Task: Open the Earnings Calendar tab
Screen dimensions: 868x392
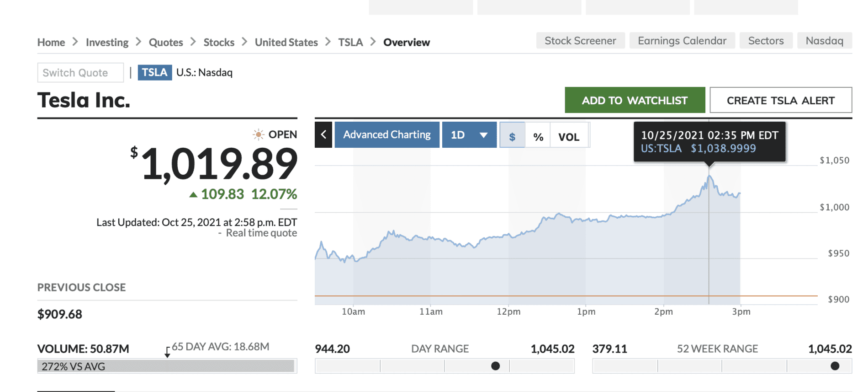Action: (682, 41)
